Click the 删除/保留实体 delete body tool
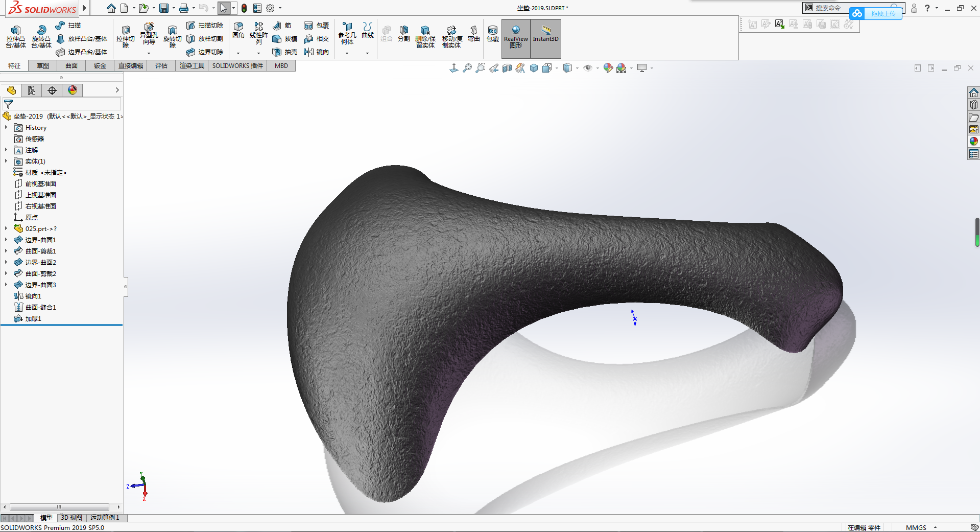 click(x=425, y=37)
